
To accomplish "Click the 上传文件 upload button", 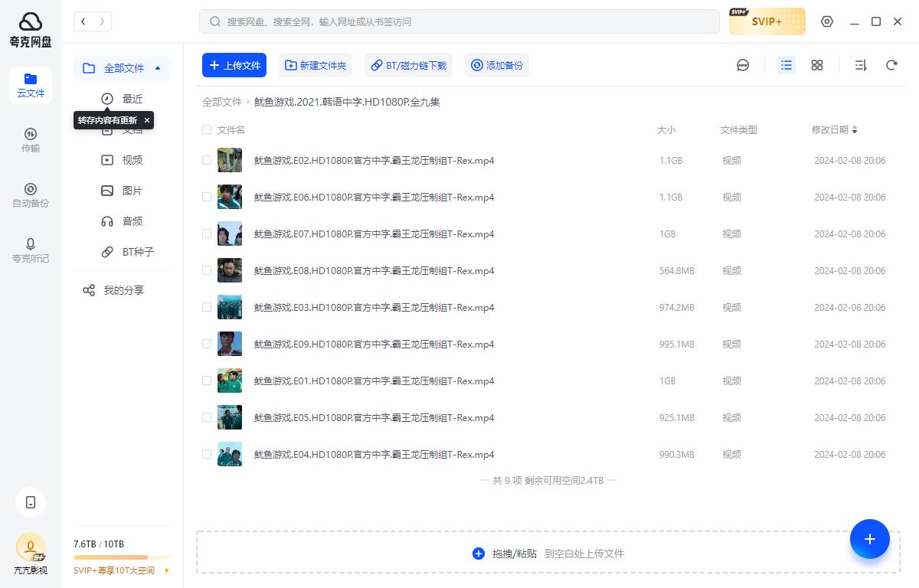I will point(234,65).
